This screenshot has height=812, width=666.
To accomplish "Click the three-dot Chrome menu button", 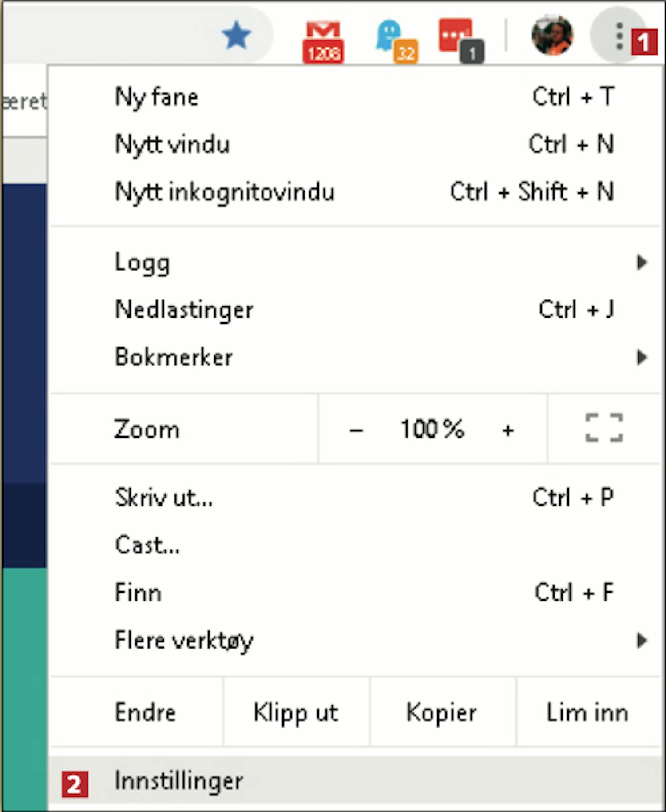I will [619, 36].
